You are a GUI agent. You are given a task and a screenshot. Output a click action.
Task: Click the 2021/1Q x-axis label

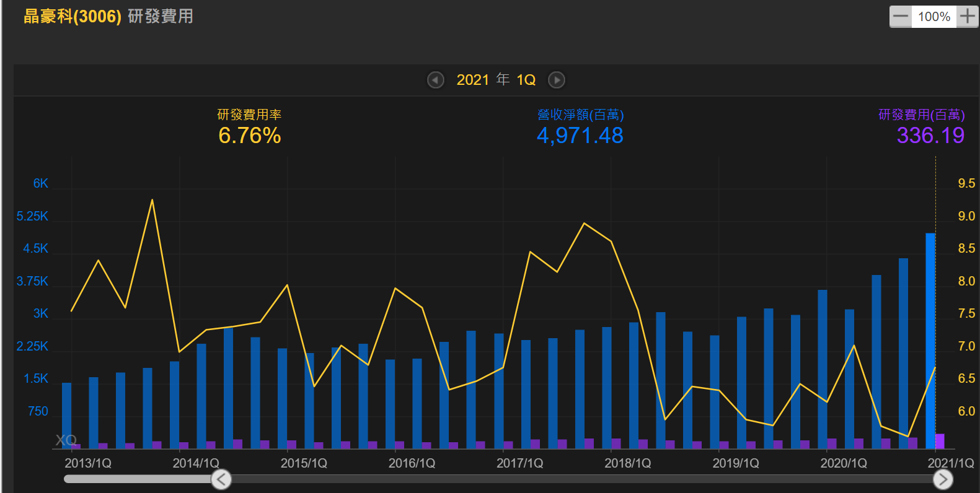[x=950, y=463]
